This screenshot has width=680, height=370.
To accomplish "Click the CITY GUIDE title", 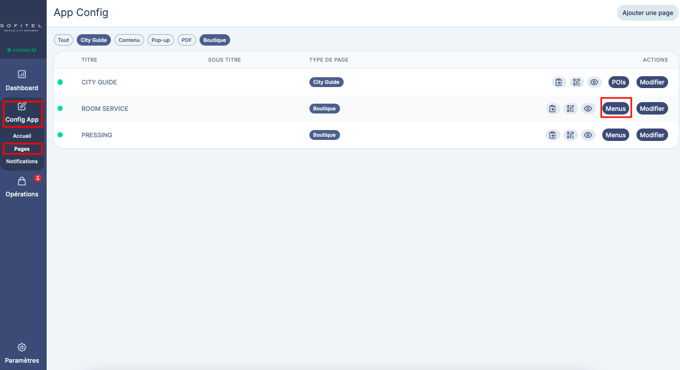I will coord(99,82).
